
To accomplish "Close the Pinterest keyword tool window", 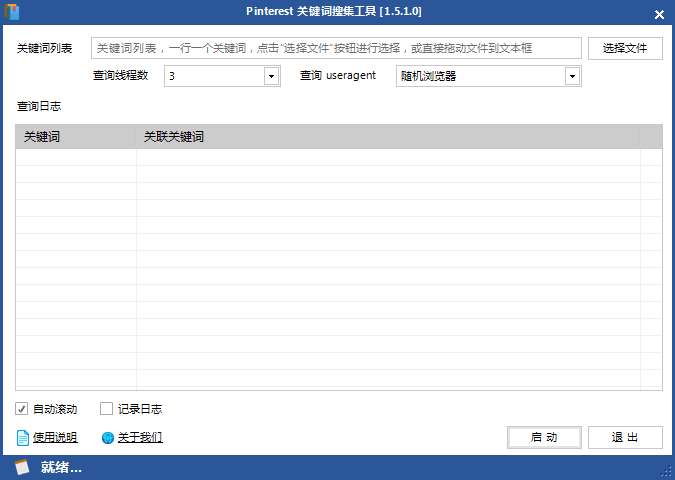I will tap(659, 15).
